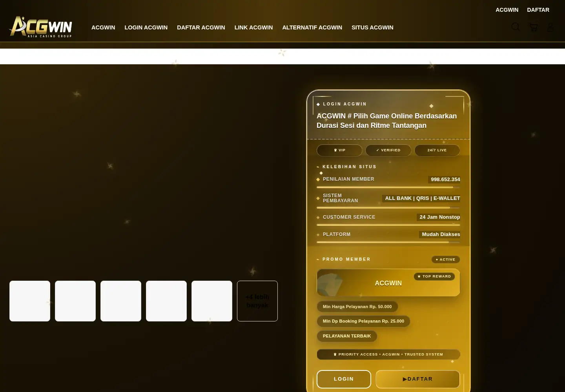The height and width of the screenshot is (392, 565).
Task: Open the second product thumbnail
Action: tap(75, 301)
